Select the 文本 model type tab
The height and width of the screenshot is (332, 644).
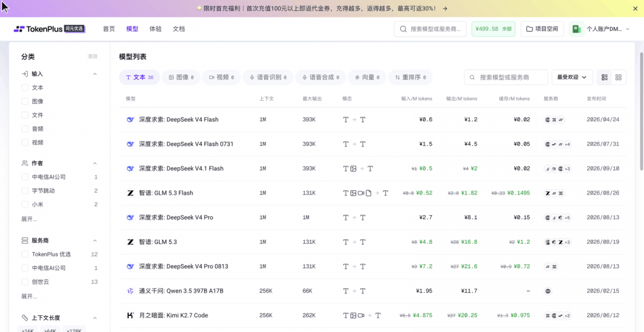(140, 77)
